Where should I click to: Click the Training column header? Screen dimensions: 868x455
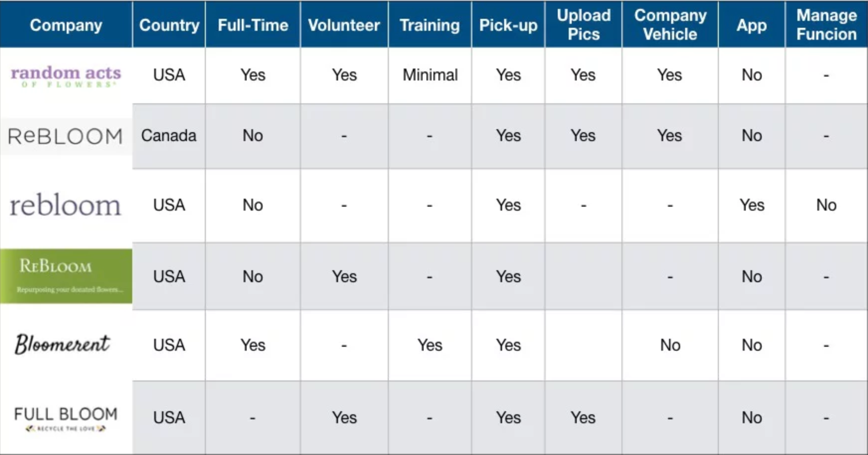tap(430, 25)
